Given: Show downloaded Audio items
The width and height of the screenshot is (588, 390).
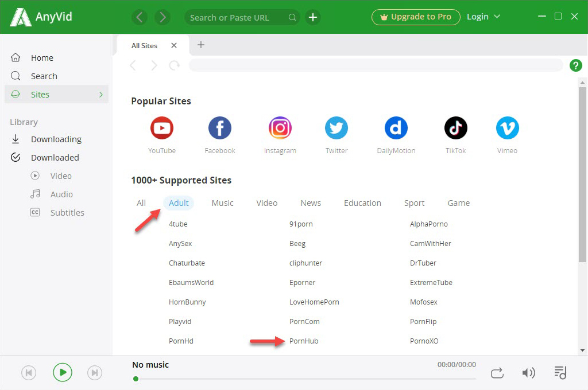Looking at the screenshot, I should (x=61, y=194).
